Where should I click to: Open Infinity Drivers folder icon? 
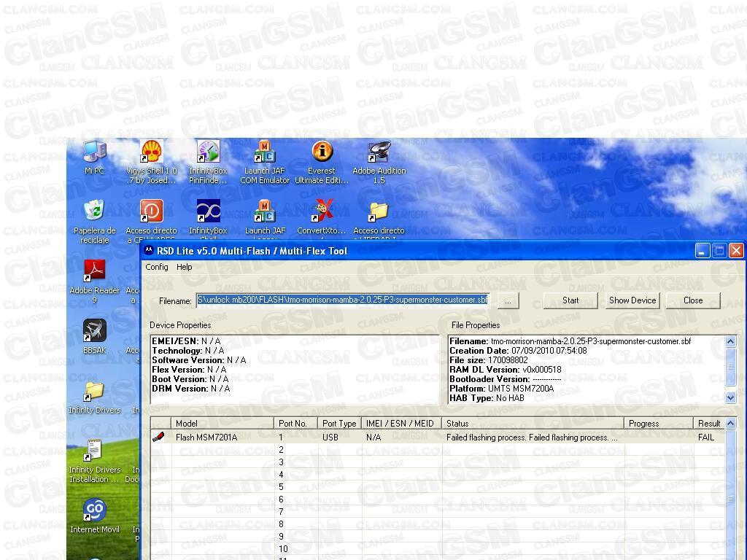pos(94,392)
